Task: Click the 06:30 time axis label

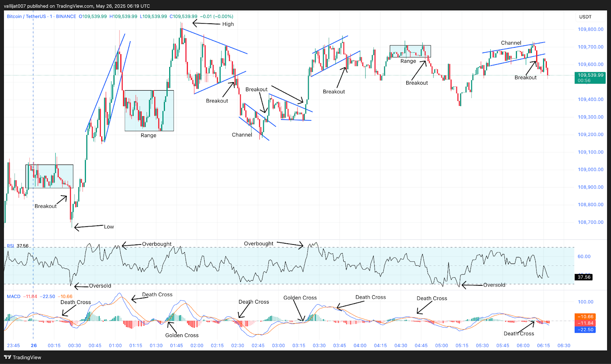Action: pos(564,346)
